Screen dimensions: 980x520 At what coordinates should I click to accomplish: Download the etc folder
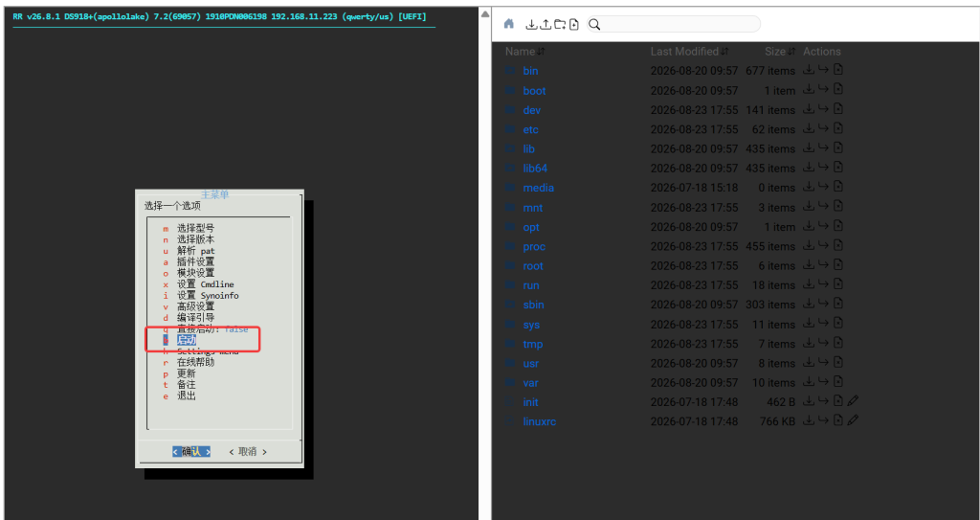click(x=808, y=128)
